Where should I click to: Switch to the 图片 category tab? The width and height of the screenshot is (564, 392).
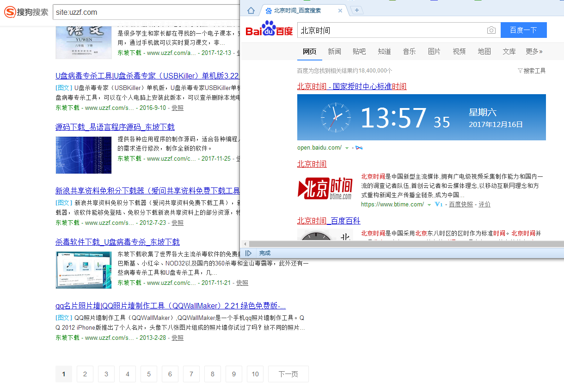click(434, 51)
